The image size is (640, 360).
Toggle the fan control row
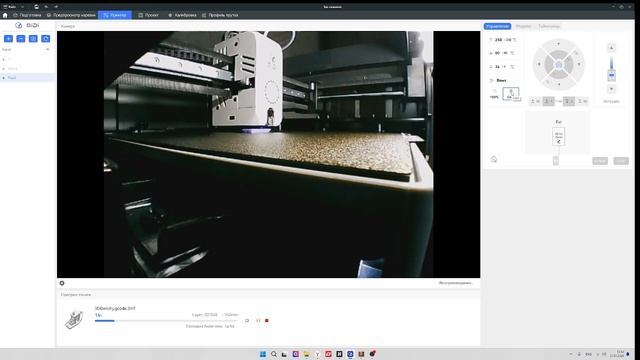[499, 80]
